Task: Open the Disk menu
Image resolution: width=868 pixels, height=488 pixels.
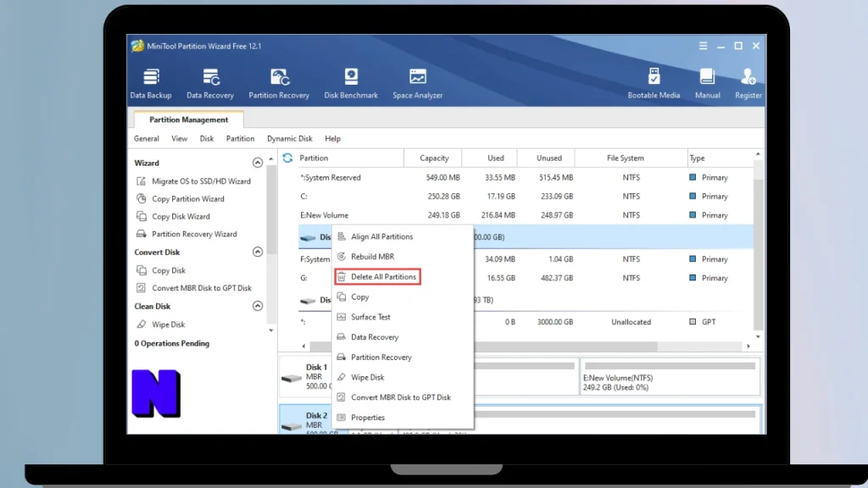Action: pyautogui.click(x=207, y=138)
